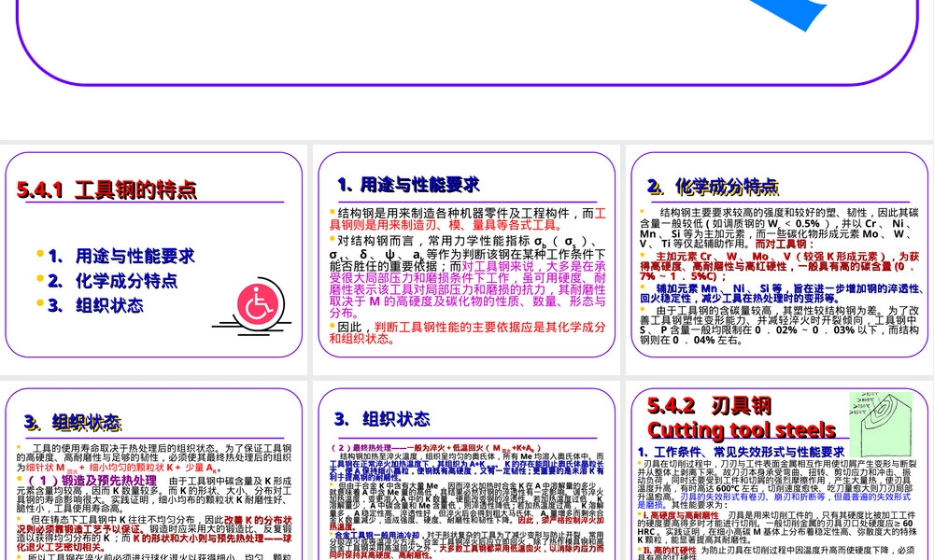The width and height of the screenshot is (934, 560).
Task: Click red text starting '主加元素 Cr、W、Mo、V'
Action: pos(780,266)
